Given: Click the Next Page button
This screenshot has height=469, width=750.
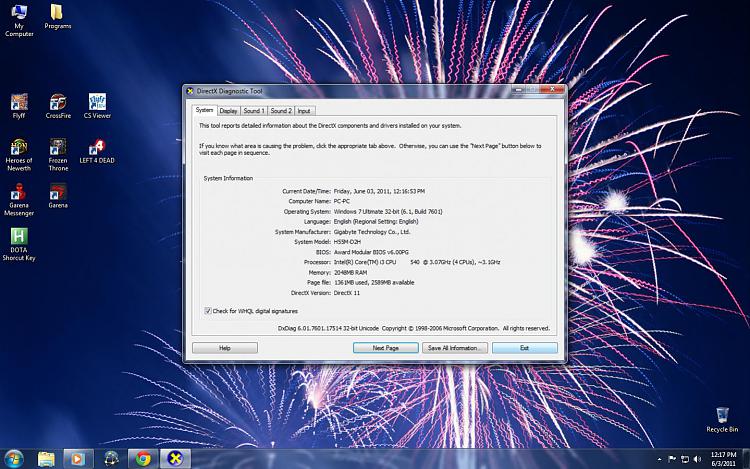Looking at the screenshot, I should click(386, 348).
